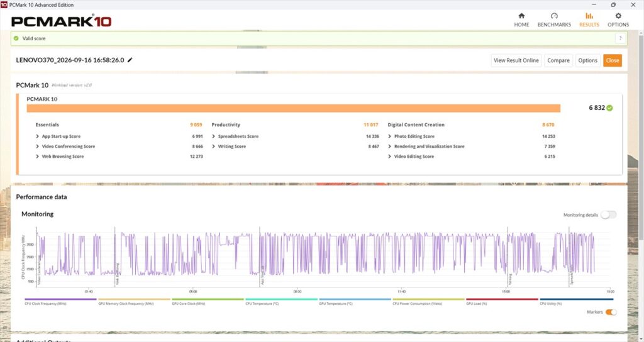Click the Web Browsing value 12 273
The height and width of the screenshot is (342, 644).
[196, 157]
